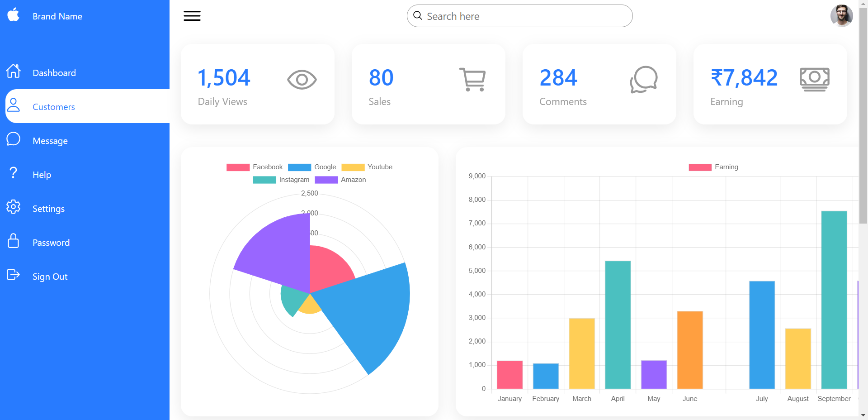
Task: Click the Brand Name text
Action: [x=57, y=16]
